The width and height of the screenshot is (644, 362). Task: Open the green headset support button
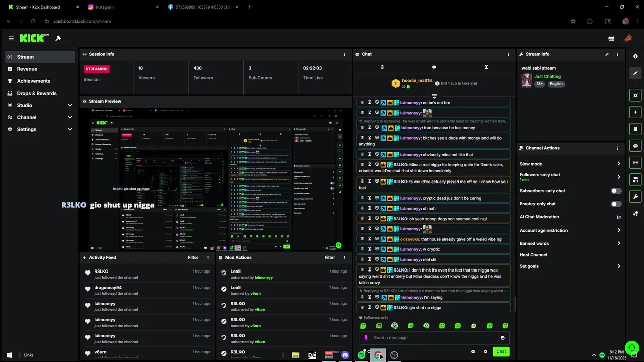(632, 348)
